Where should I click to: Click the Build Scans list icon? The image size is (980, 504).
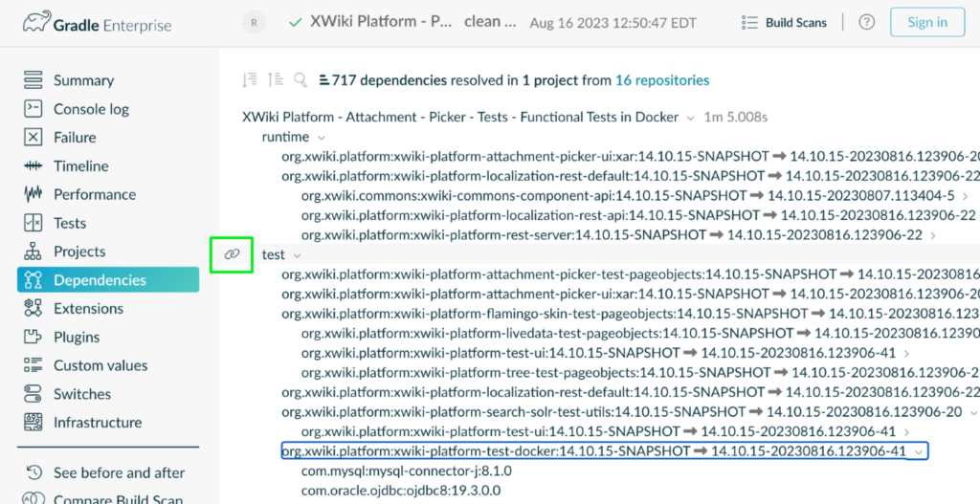749,23
